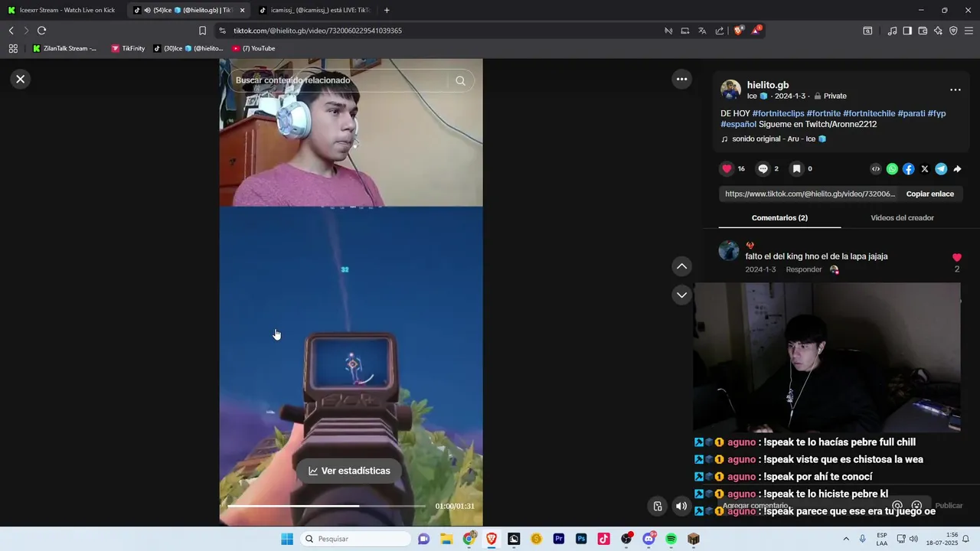This screenshot has height=551, width=980.
Task: Toggle the browser sidebar panel
Action: pyautogui.click(x=907, y=31)
